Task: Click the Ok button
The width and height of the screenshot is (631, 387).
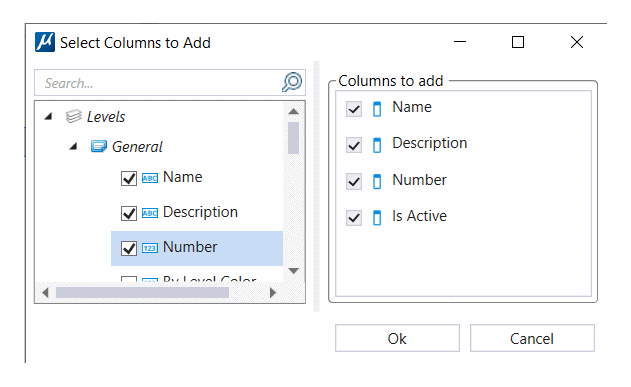Action: 397,338
